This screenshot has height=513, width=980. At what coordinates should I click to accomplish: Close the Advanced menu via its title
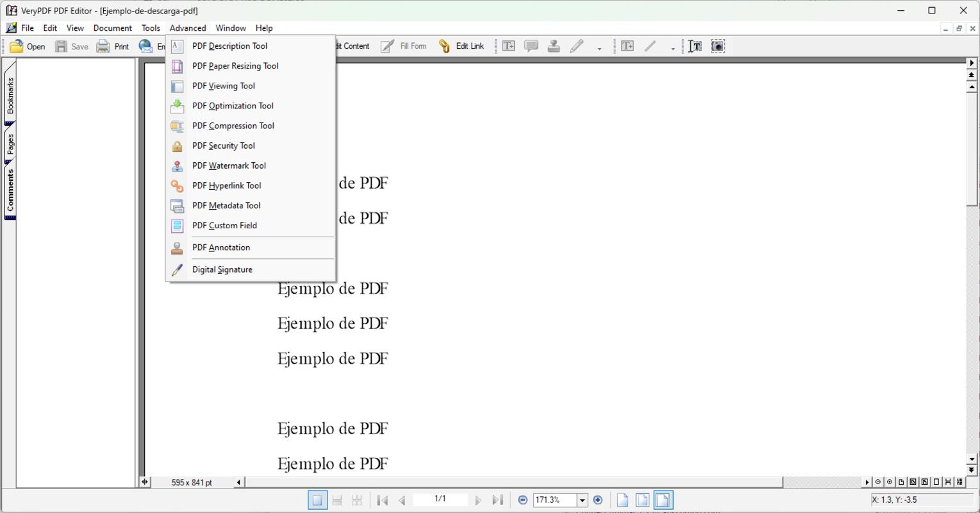pos(188,28)
